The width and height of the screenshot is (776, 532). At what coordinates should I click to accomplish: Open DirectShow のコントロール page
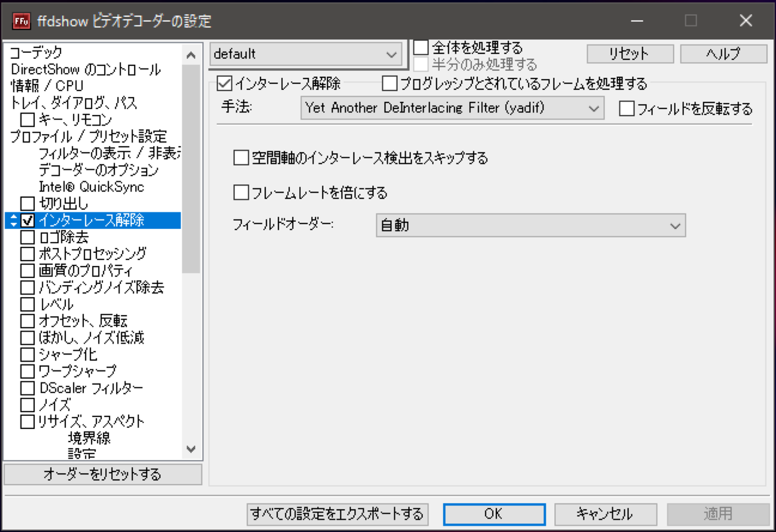click(85, 69)
